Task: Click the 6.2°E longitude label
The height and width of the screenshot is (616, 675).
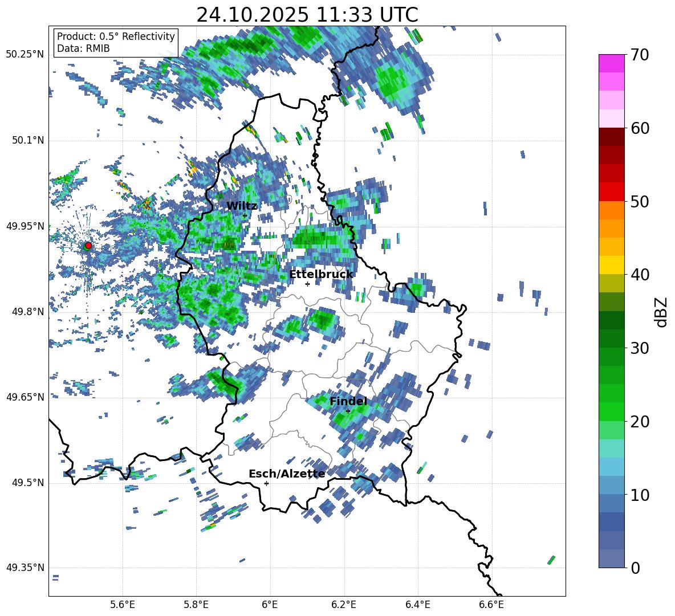Action: click(x=344, y=605)
